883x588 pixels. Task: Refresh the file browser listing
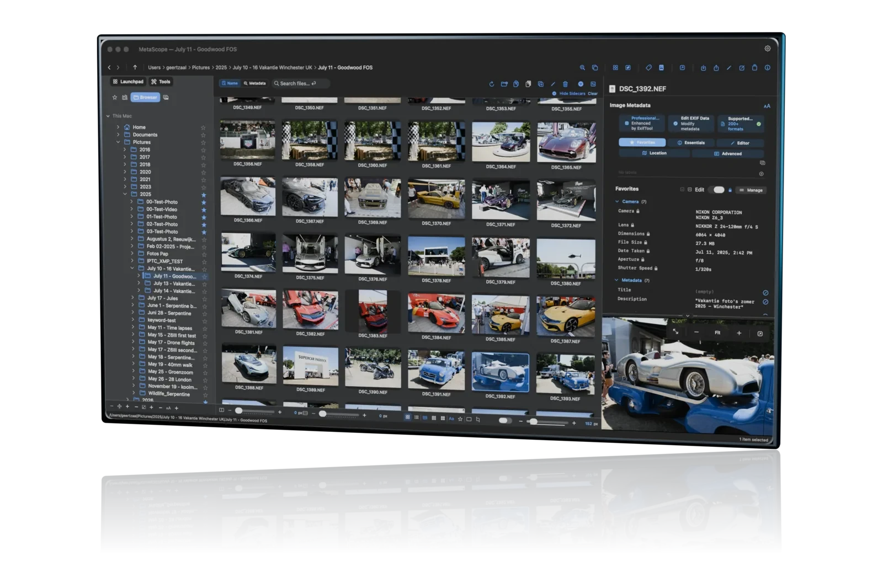[x=491, y=84]
